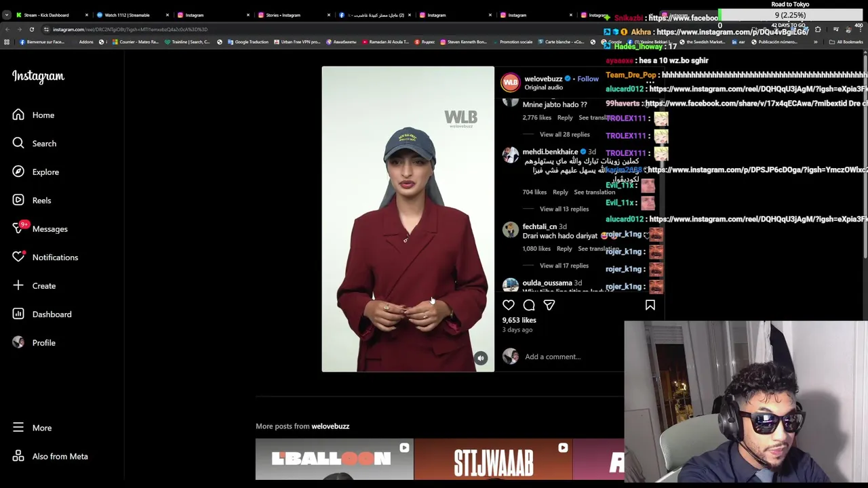Open the fechtali_cn commenter profile
The width and height of the screenshot is (868, 488).
point(539,226)
